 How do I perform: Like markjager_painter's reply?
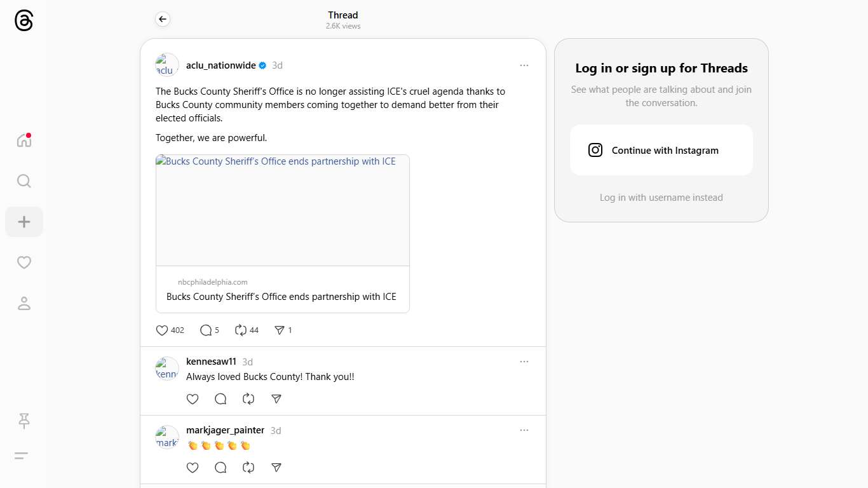pos(193,468)
